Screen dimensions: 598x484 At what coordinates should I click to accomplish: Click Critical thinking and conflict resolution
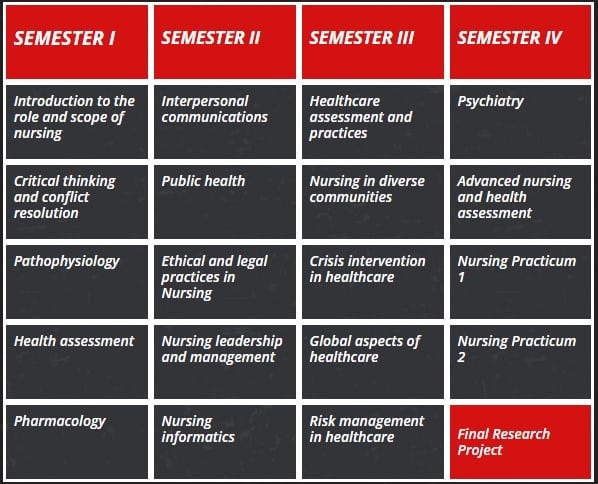pyautogui.click(x=77, y=202)
